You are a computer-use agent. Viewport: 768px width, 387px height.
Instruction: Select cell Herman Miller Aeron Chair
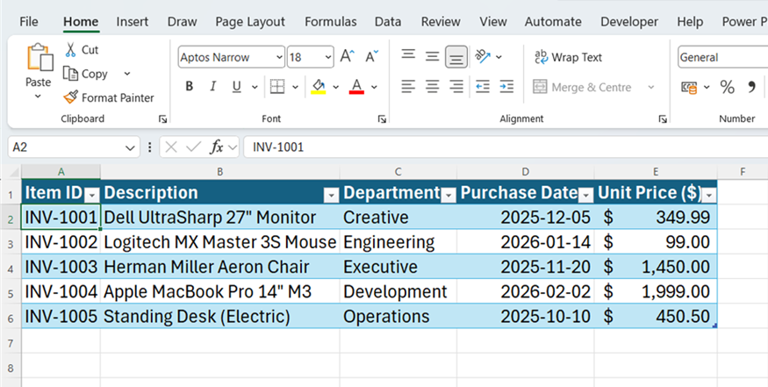(x=220, y=267)
